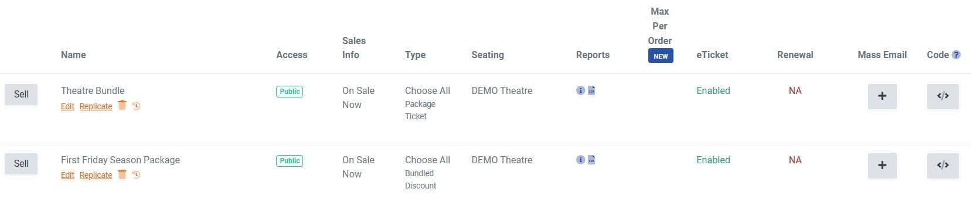Add mass email for Theatre Bundle
Screen dimensions: 980x212
882,96
